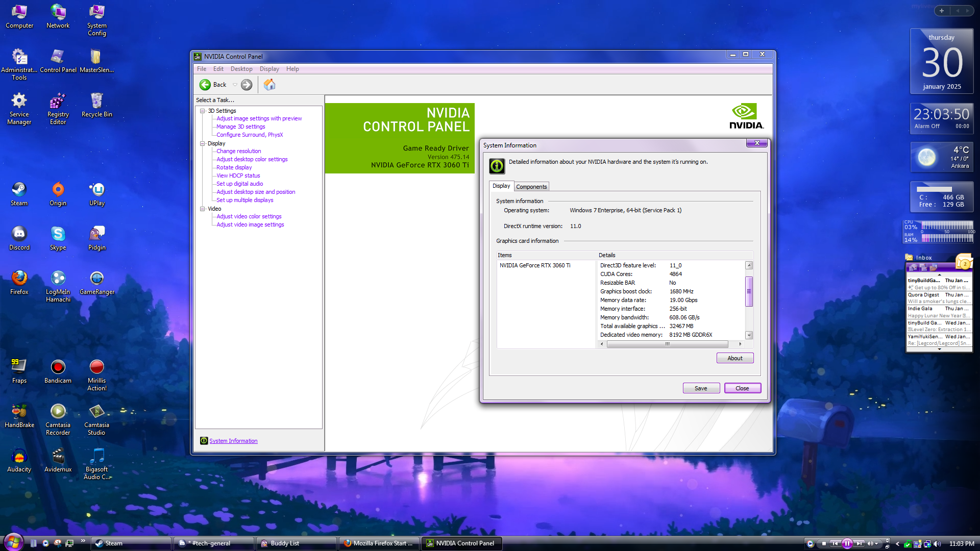Open the Help menu
The image size is (980, 551).
292,69
